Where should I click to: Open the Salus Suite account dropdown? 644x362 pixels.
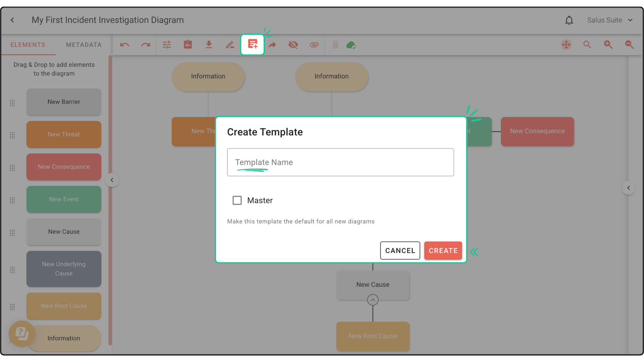(610, 20)
